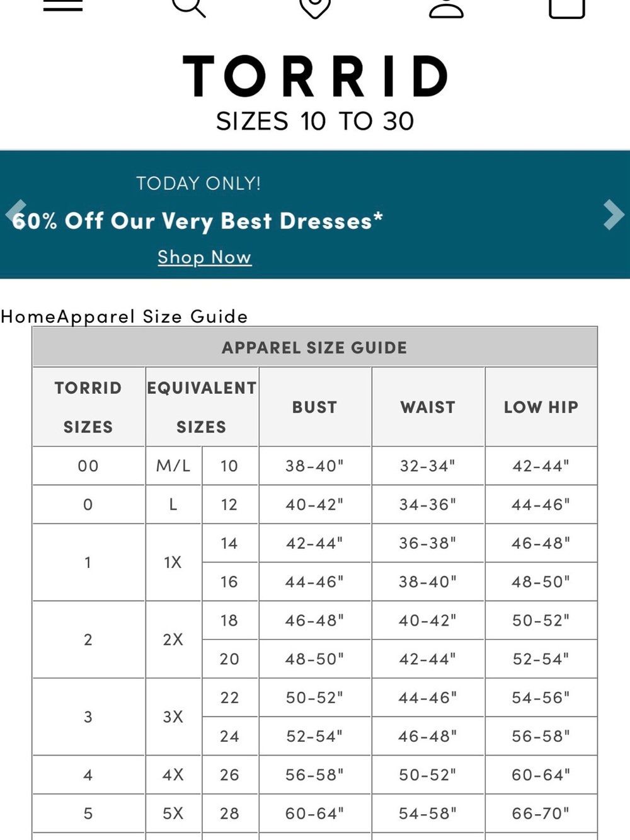This screenshot has height=840, width=630.
Task: Select the Bust column header
Action: (314, 407)
